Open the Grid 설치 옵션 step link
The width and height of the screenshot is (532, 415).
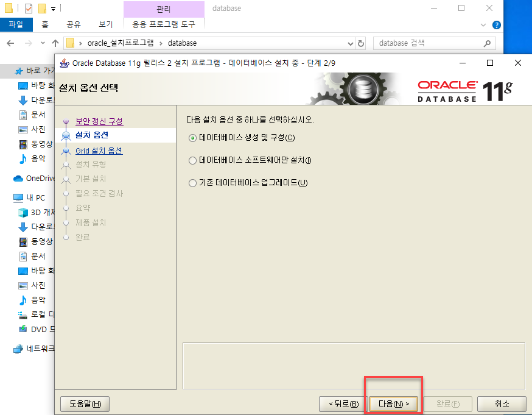click(x=99, y=151)
